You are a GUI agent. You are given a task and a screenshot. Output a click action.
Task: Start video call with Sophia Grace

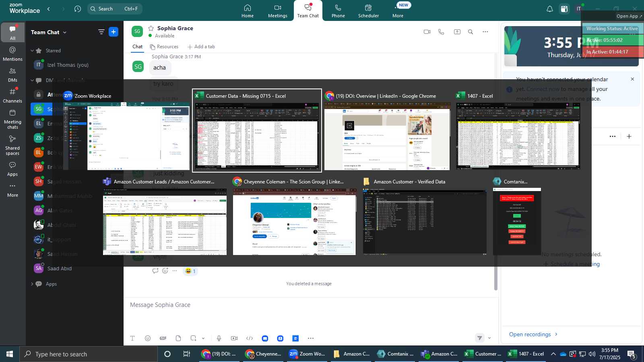[x=427, y=32]
